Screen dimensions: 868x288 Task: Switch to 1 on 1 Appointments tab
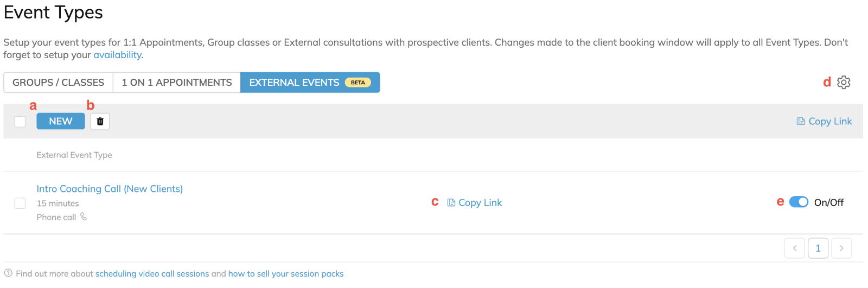tap(177, 83)
